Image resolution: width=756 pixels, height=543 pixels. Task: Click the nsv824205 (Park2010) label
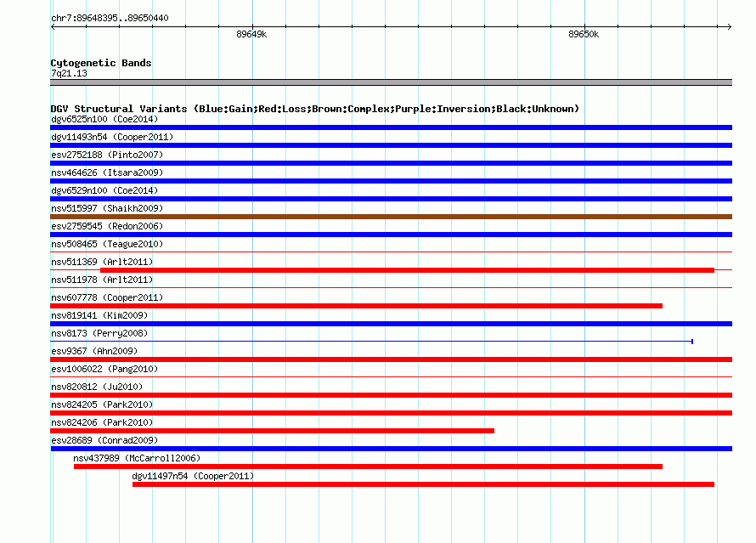(102, 404)
